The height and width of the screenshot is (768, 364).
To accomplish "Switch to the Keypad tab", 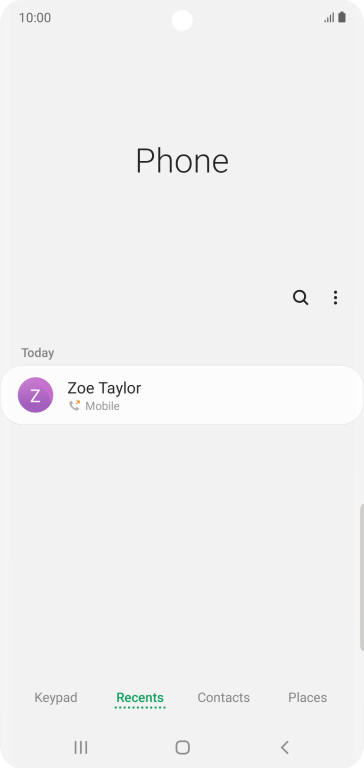I will click(56, 697).
